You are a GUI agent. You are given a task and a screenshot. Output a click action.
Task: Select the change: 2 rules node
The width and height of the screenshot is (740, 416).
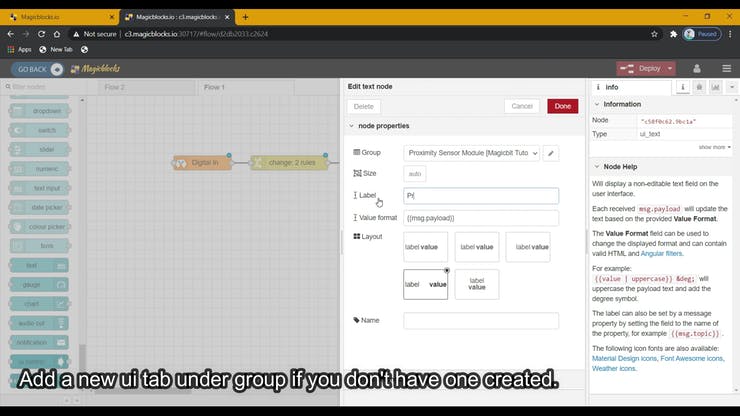(x=289, y=163)
